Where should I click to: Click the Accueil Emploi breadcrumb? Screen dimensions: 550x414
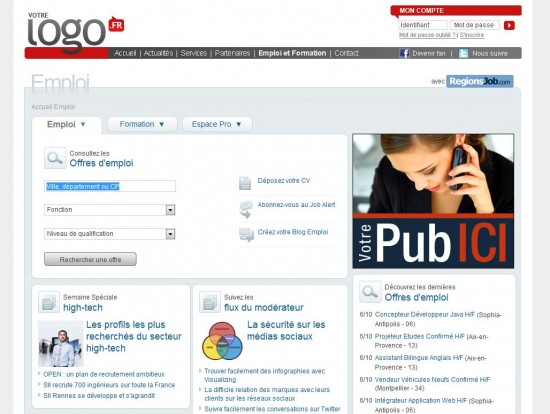tap(53, 107)
